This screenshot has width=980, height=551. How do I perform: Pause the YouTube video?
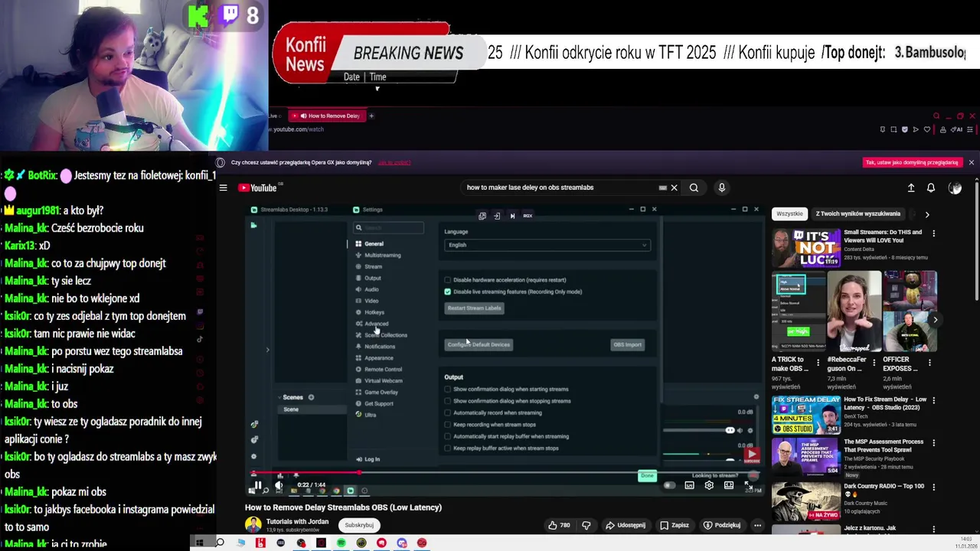(x=257, y=485)
